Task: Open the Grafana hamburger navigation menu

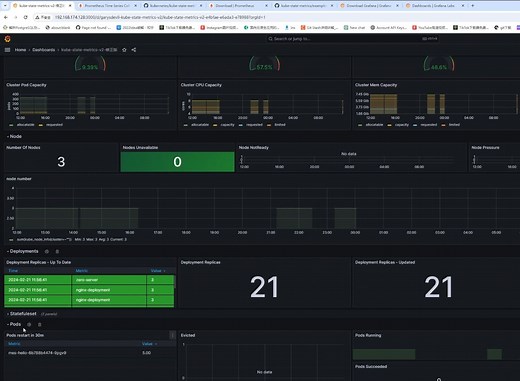Action: pyautogui.click(x=8, y=50)
